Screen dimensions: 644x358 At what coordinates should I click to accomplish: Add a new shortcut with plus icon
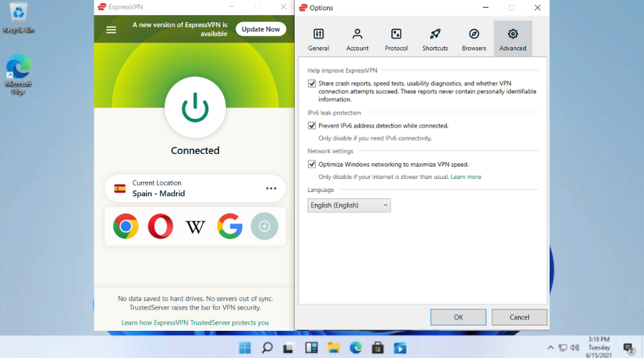[264, 226]
